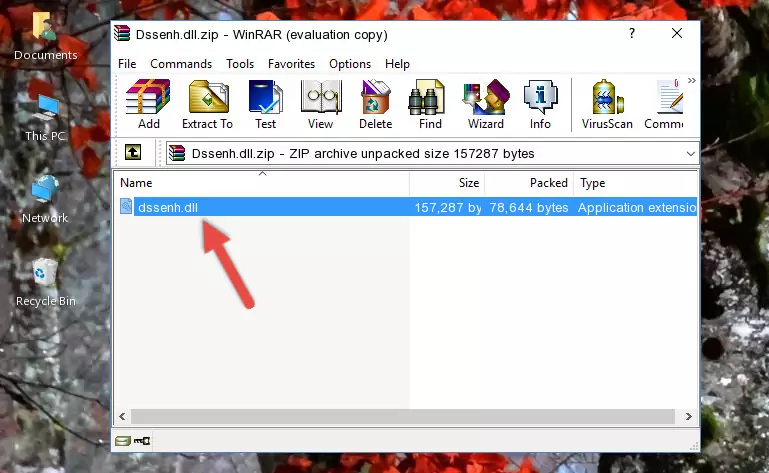Click the archive icon in the address bar
This screenshot has height=473, width=769.
[177, 154]
